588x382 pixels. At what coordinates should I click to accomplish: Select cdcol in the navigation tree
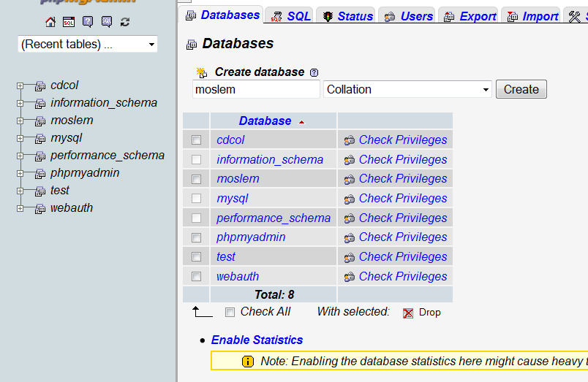(x=64, y=85)
